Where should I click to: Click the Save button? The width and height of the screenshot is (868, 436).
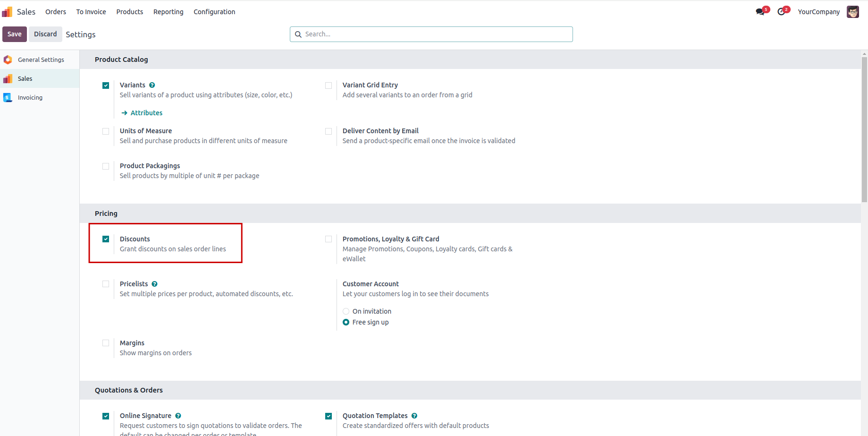click(x=15, y=34)
